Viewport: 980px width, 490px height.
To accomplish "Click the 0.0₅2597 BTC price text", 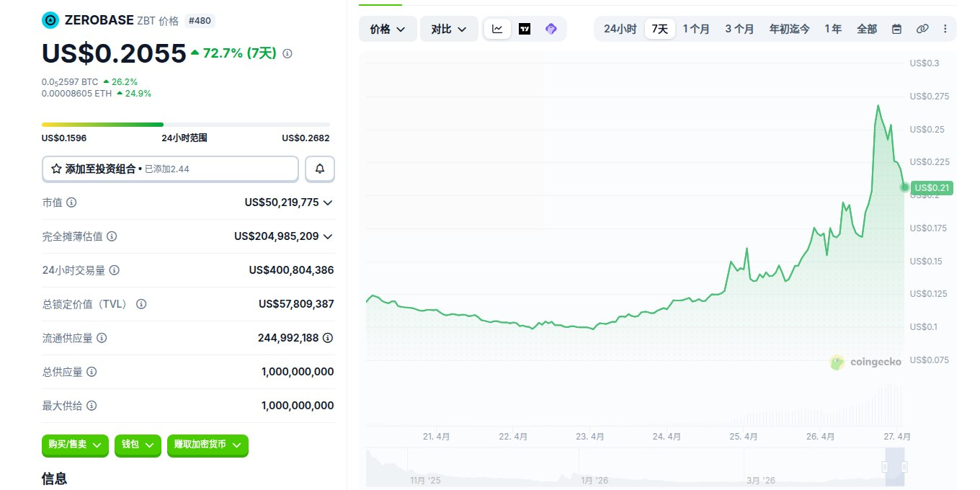I will click(70, 82).
